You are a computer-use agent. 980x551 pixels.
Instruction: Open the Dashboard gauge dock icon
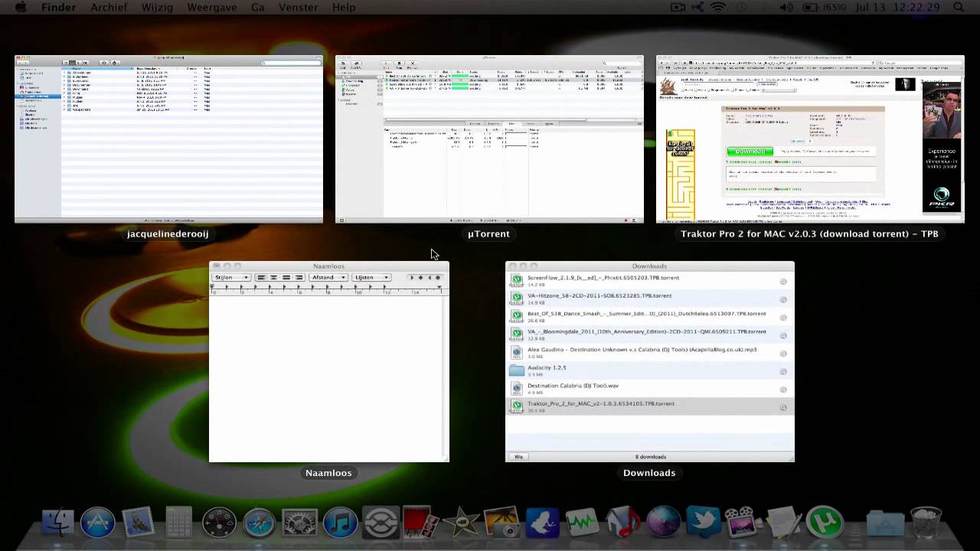click(219, 523)
